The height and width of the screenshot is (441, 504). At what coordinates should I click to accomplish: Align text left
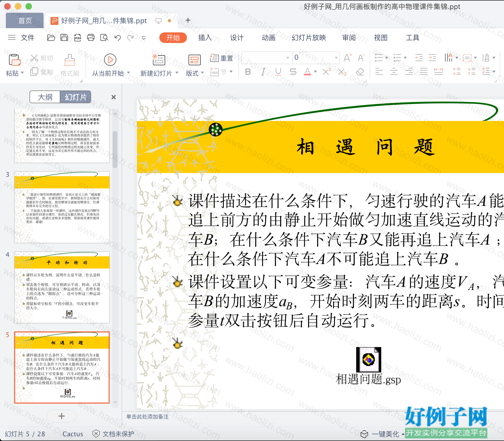[x=379, y=72]
